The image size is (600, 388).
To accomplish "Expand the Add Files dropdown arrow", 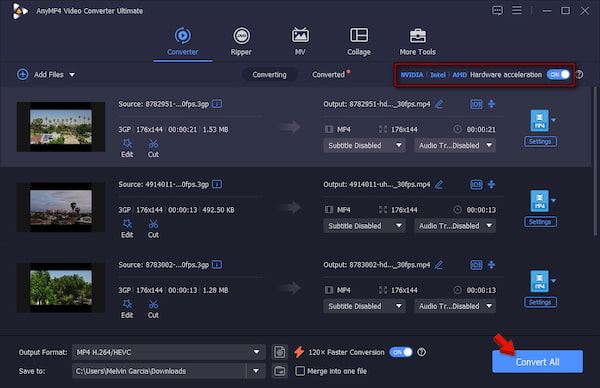I will click(72, 75).
